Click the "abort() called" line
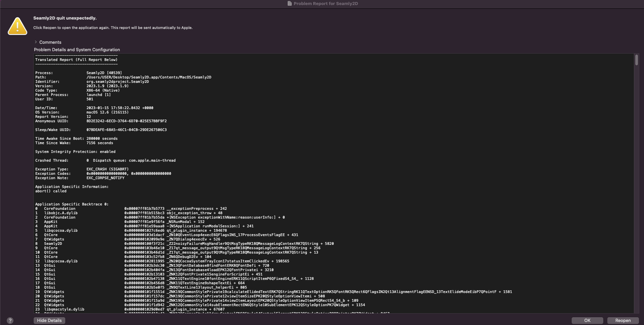Image resolution: width=644 pixels, height=325 pixels. pyautogui.click(x=51, y=191)
